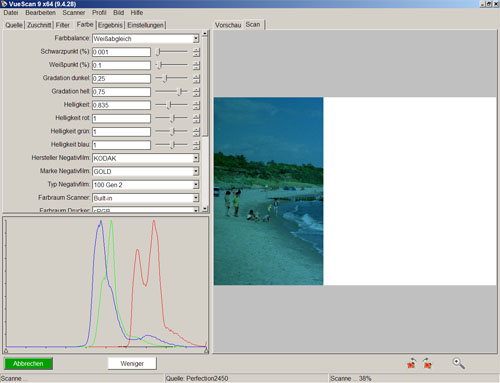Click the Weniger button

tap(132, 364)
